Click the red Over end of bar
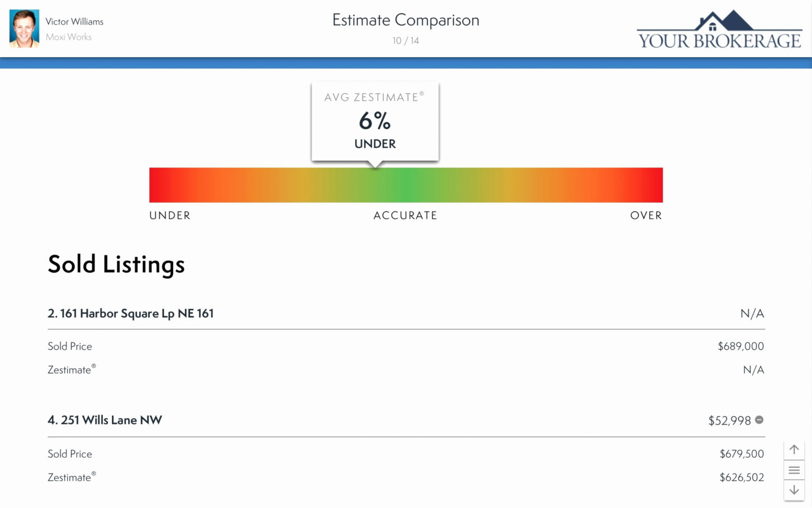 (652, 185)
